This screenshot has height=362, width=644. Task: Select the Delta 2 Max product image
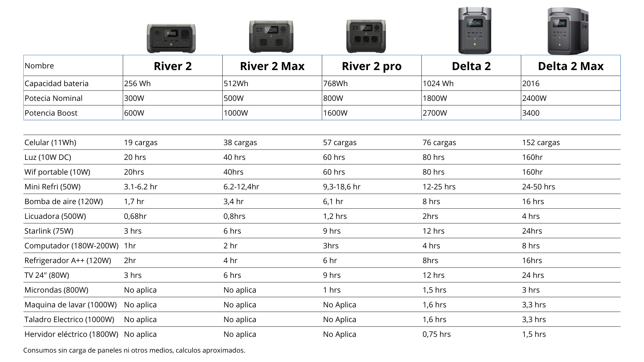pyautogui.click(x=568, y=31)
